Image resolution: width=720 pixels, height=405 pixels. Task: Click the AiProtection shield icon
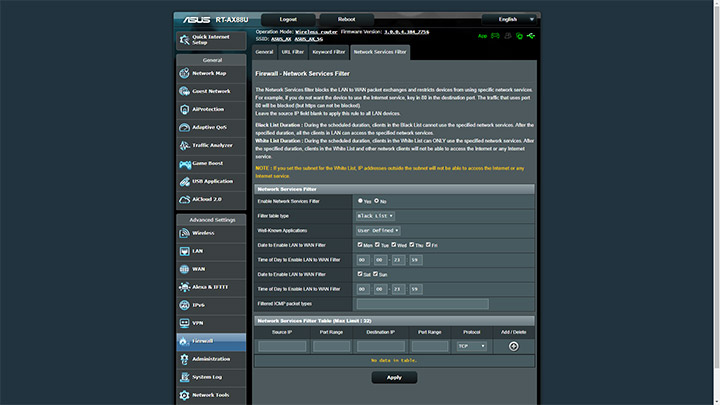[185, 109]
